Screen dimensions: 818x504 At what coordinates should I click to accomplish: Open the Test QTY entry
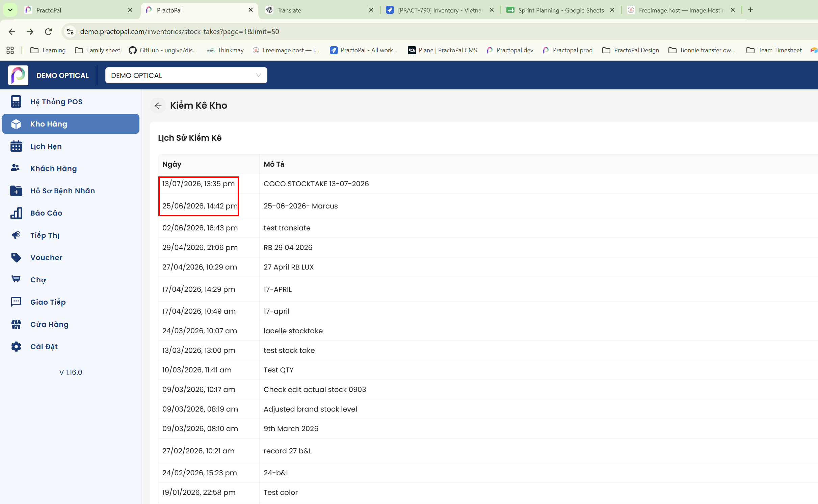[x=488, y=370]
